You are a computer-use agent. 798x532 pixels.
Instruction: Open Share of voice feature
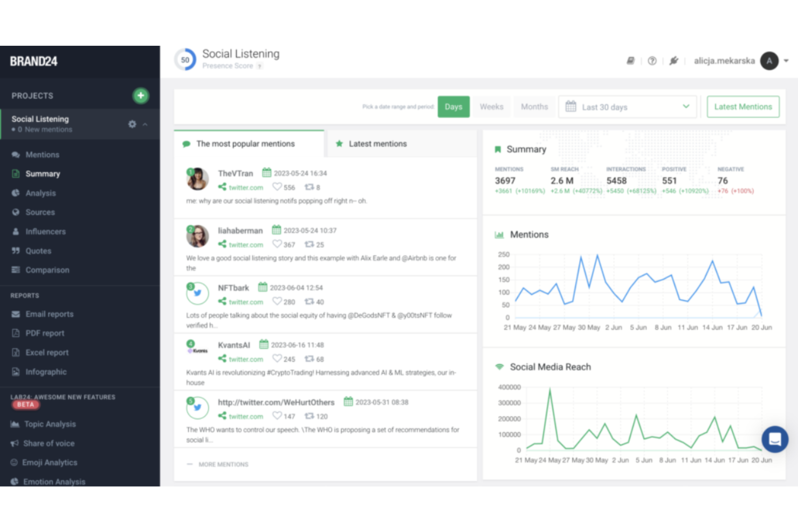(x=49, y=444)
